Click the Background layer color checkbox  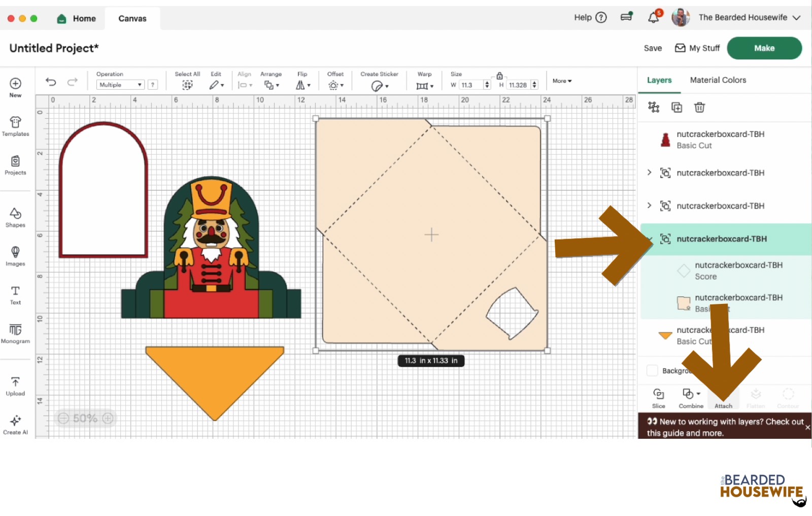652,370
